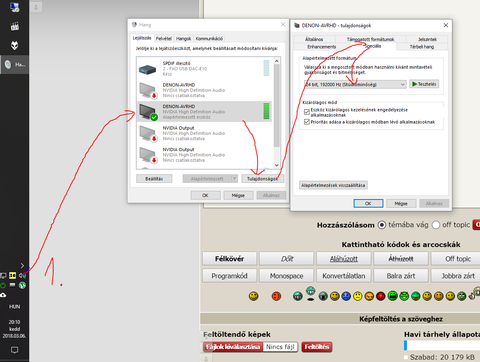Click device list scrollbar up arrow
Image resolution: width=480 pixels, height=362 pixels.
[x=276, y=61]
